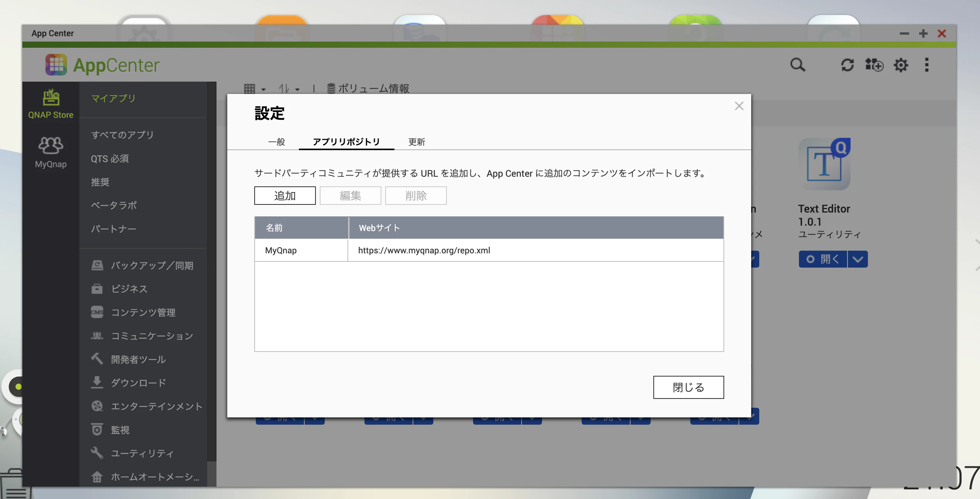The width and height of the screenshot is (980, 499).
Task: Maximize the App Center window
Action: click(x=923, y=33)
